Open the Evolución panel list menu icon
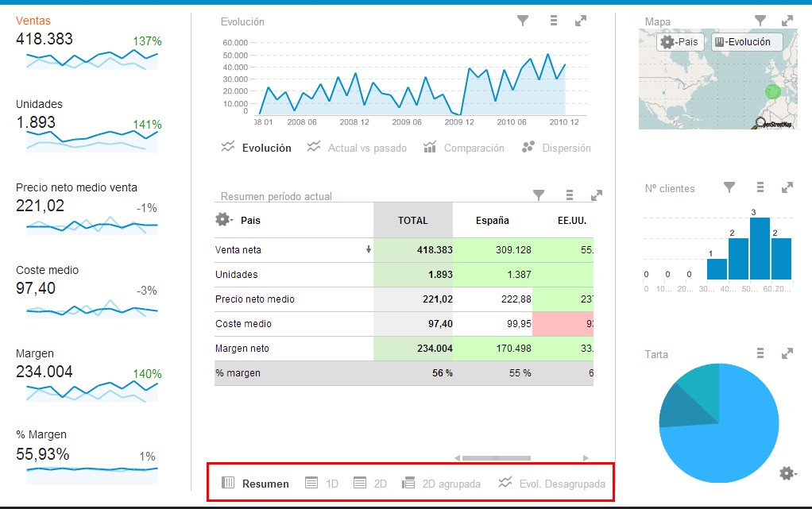812x509 pixels. click(x=554, y=21)
